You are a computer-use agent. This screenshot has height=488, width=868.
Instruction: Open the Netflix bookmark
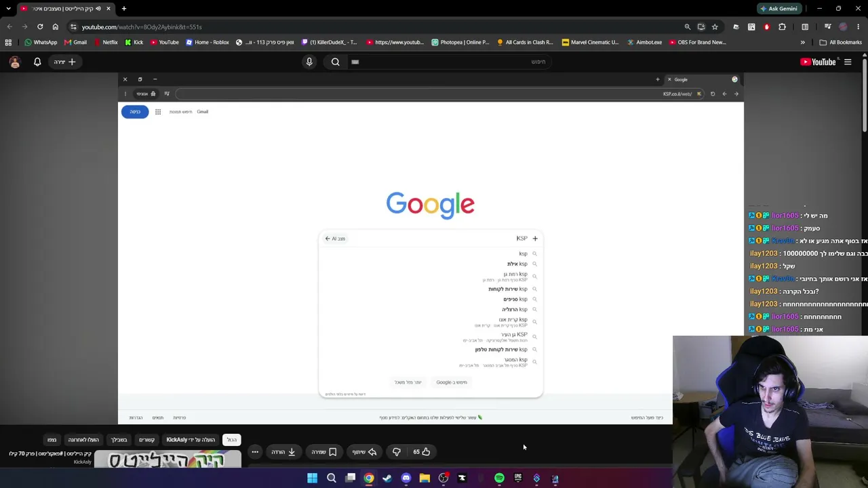tap(105, 42)
